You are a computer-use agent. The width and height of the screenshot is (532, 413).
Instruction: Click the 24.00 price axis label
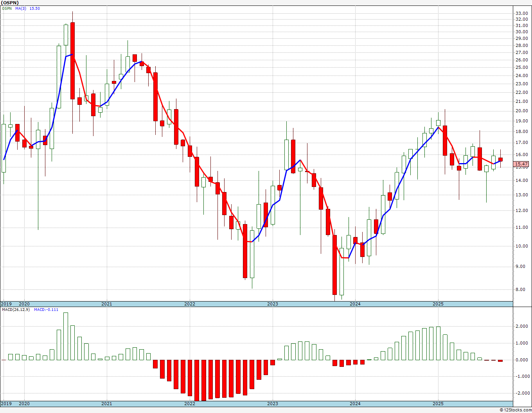click(x=522, y=75)
